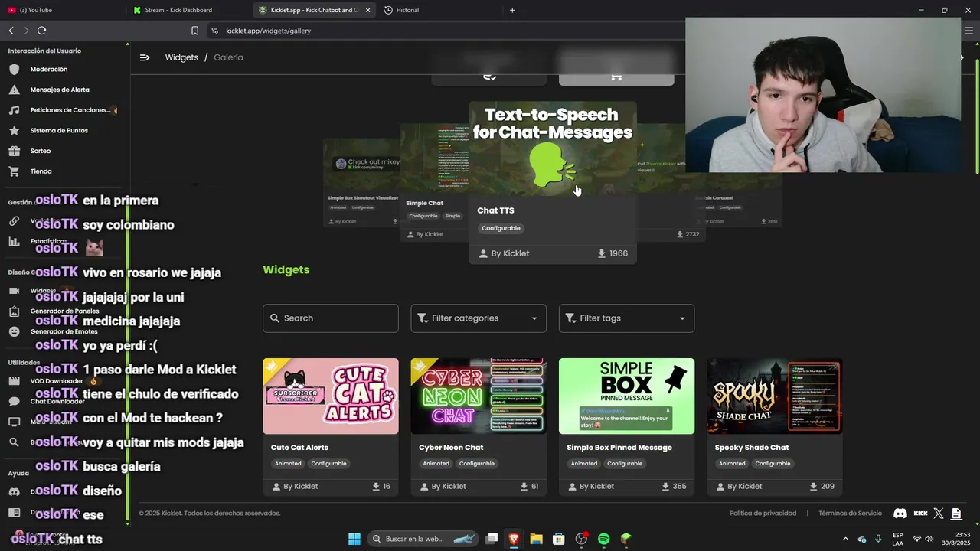
Task: Click the Widgets breadcrumb link
Action: click(181, 57)
